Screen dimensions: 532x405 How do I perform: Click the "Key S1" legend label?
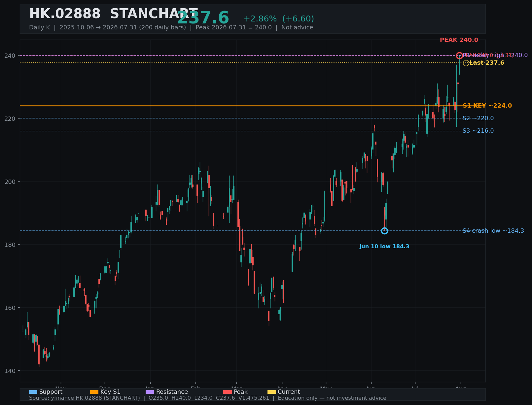(x=110, y=392)
